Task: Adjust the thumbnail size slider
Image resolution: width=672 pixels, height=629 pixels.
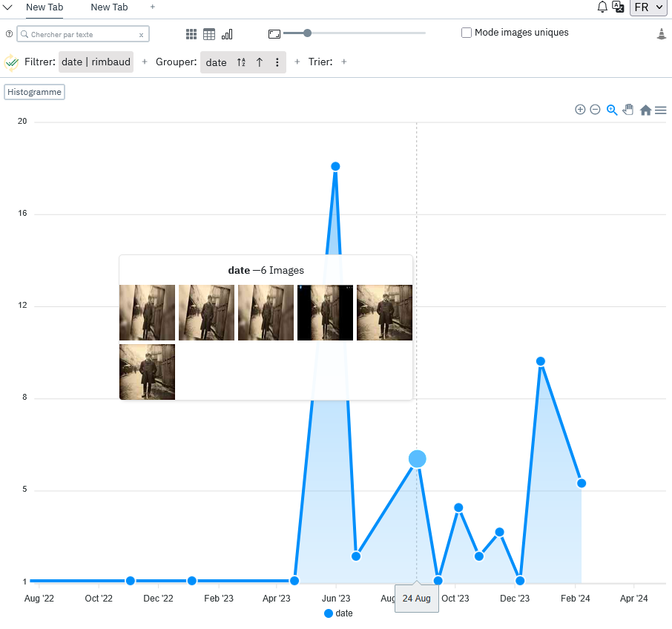Action: click(308, 33)
